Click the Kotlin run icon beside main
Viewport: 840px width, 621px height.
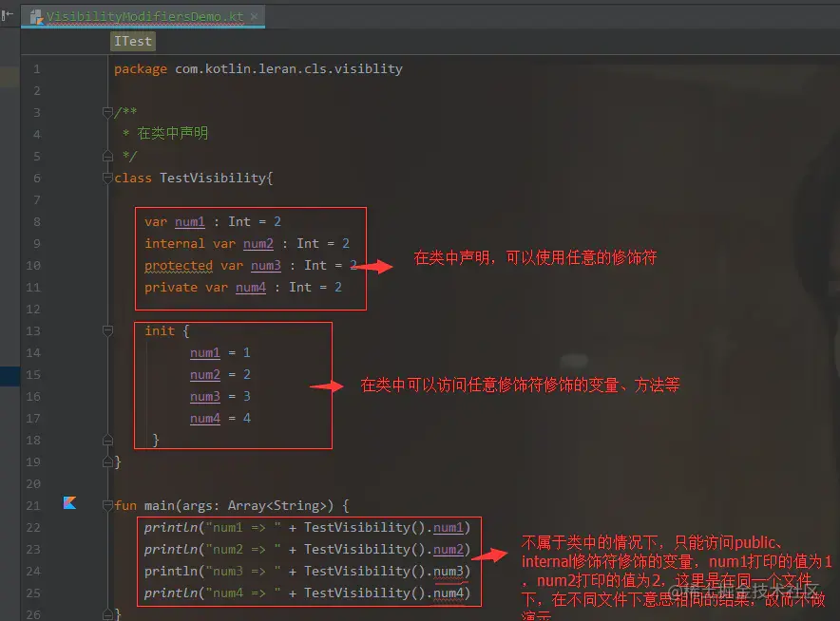pos(69,502)
